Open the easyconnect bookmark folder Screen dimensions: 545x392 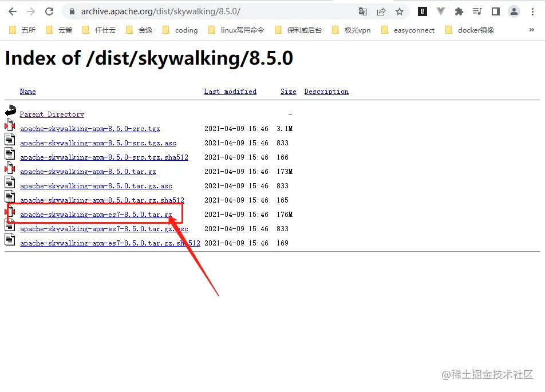click(x=408, y=30)
